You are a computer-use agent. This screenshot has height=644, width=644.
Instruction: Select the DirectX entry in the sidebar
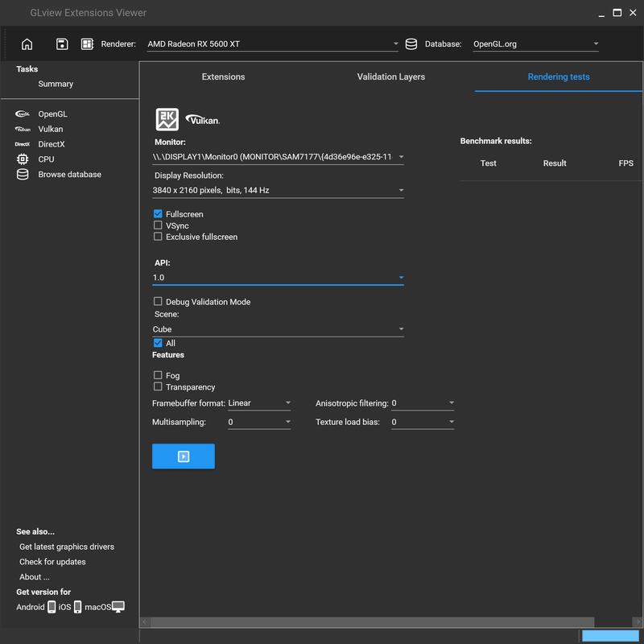[52, 144]
